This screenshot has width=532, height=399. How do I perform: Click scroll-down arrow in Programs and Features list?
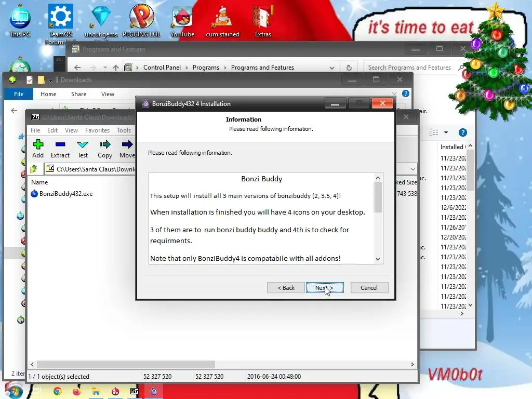click(x=470, y=305)
